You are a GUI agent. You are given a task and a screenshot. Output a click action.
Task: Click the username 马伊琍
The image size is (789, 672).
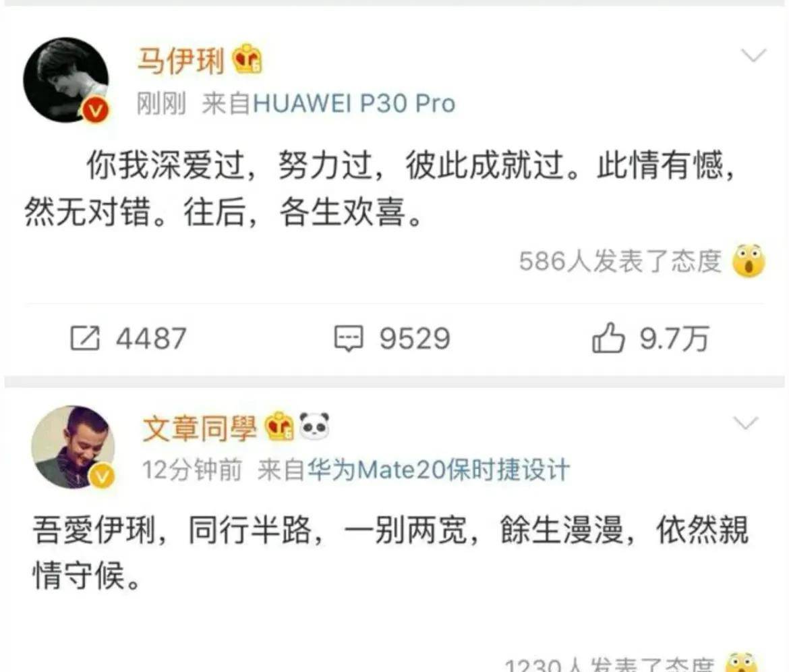181,61
